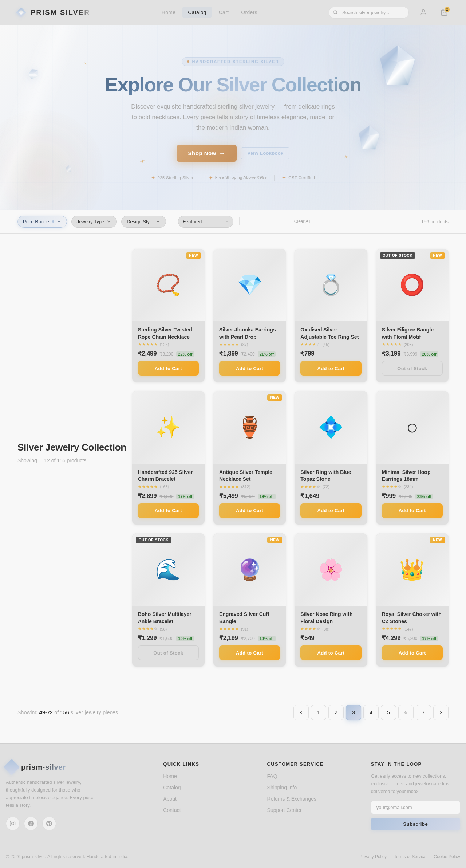
Task: Go to the Home nav tab
Action: (x=169, y=12)
